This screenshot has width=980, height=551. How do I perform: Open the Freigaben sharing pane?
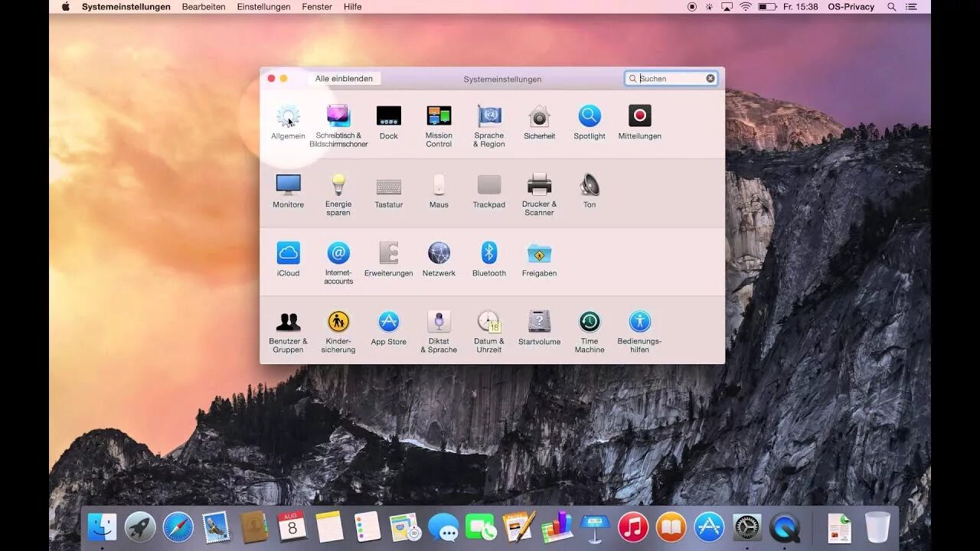coord(539,259)
